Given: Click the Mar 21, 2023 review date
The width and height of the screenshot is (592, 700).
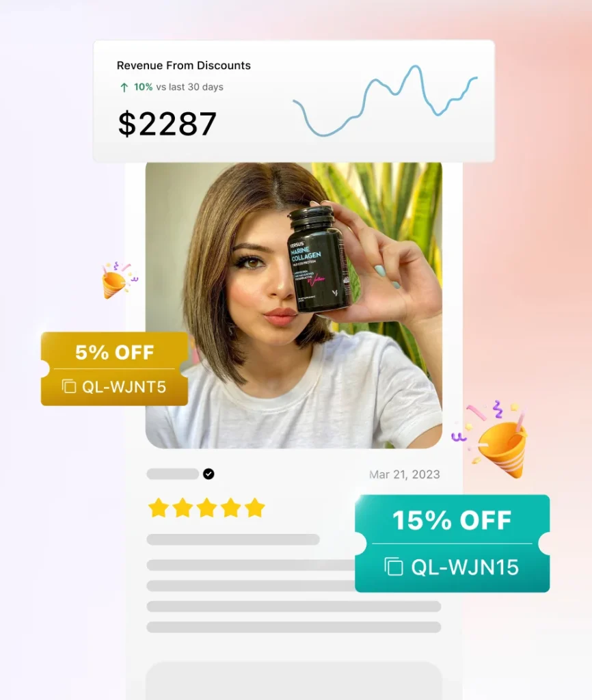Looking at the screenshot, I should [405, 474].
